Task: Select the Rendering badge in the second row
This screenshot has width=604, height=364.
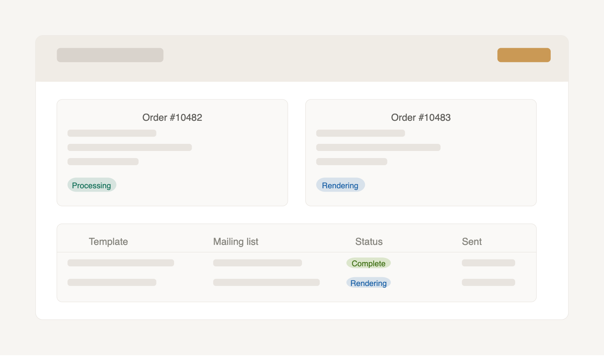Action: [368, 283]
